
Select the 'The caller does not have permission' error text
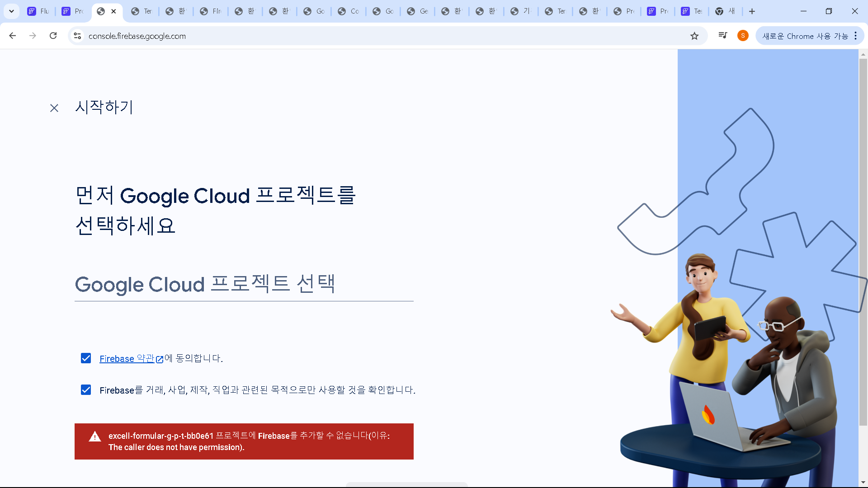[x=176, y=447]
